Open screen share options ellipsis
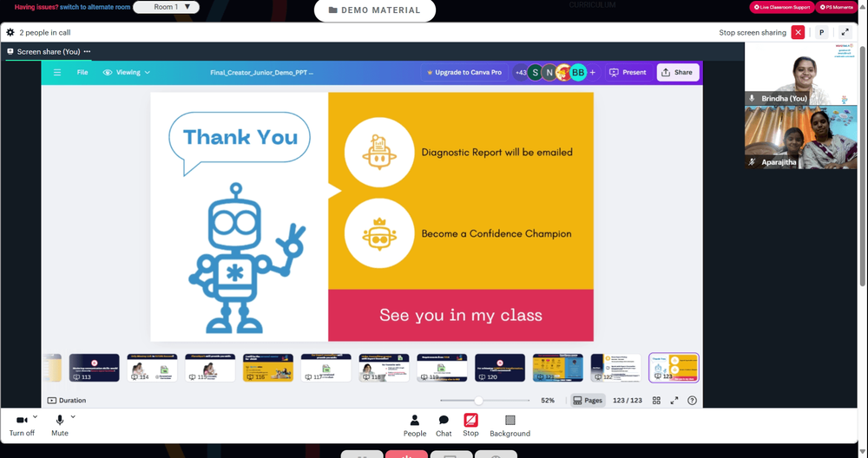Viewport: 868px width, 458px height. coord(87,51)
